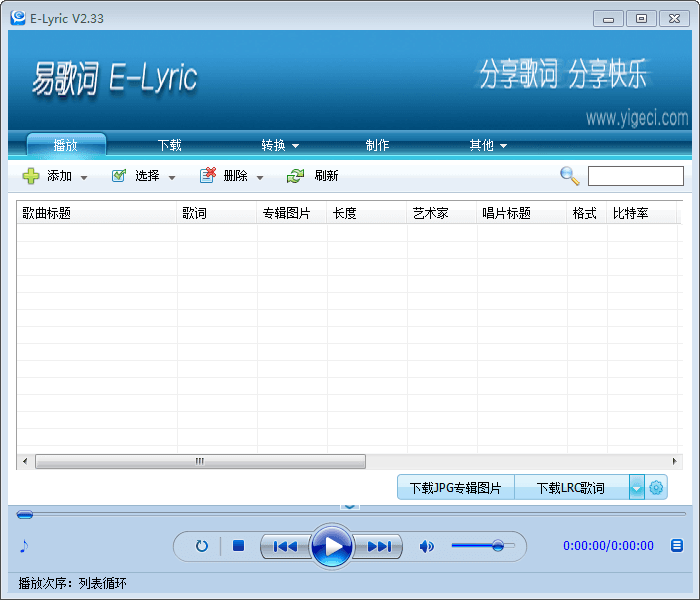Sort by 比特率 column header
Screen dimensions: 700x600
pyautogui.click(x=642, y=213)
